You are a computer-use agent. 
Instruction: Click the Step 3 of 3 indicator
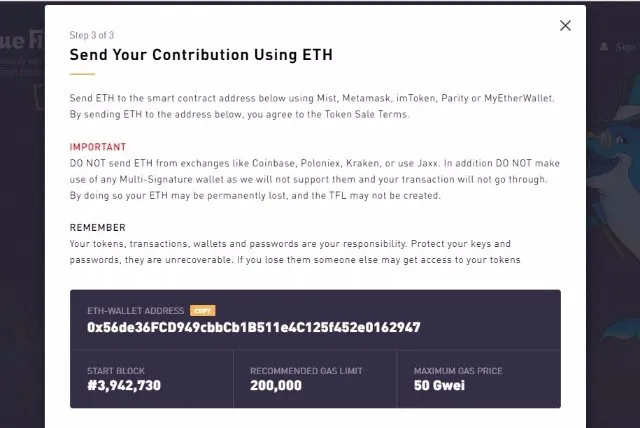pos(92,35)
